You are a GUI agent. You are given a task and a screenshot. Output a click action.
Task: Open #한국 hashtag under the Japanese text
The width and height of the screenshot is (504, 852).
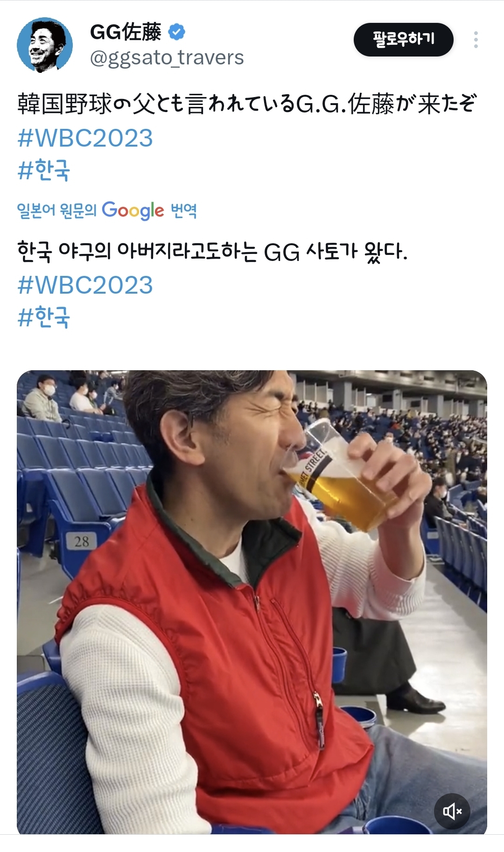(x=43, y=170)
